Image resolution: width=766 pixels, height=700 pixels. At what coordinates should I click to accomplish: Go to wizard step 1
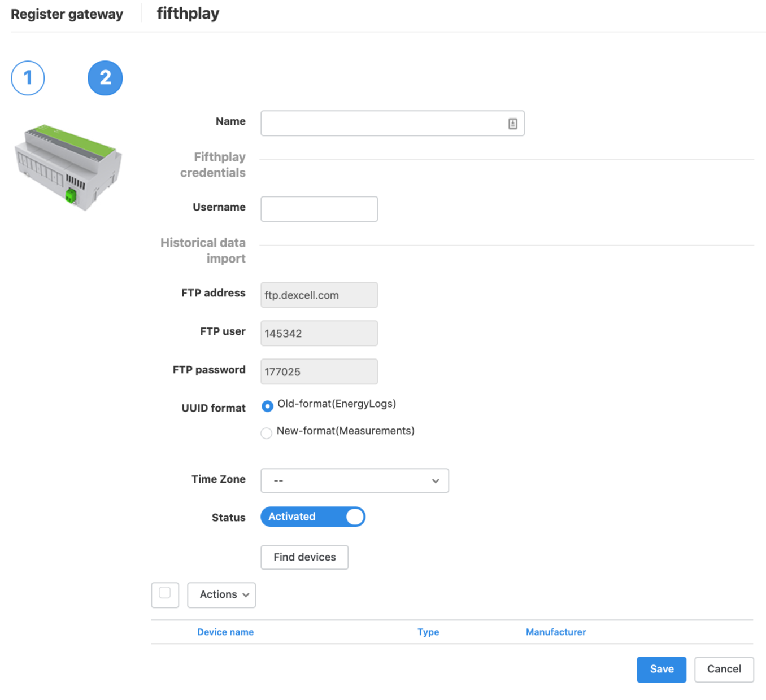[28, 78]
